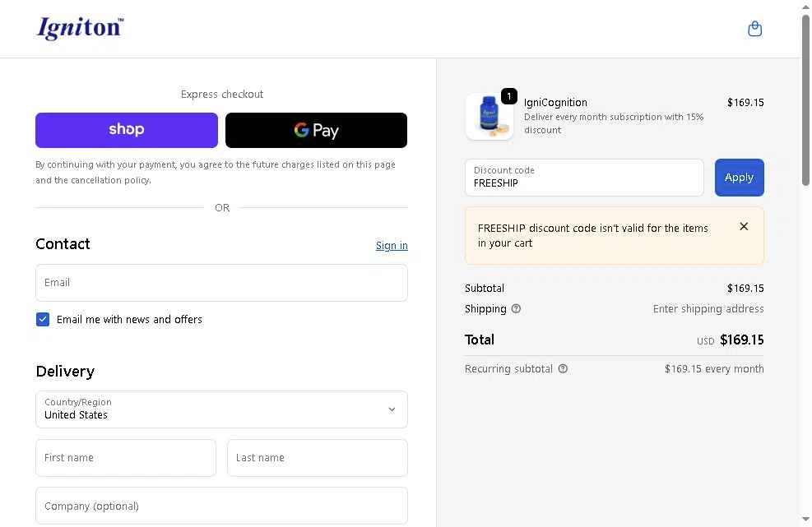The width and height of the screenshot is (812, 527).
Task: Click the Contact section heading
Action: point(63,244)
